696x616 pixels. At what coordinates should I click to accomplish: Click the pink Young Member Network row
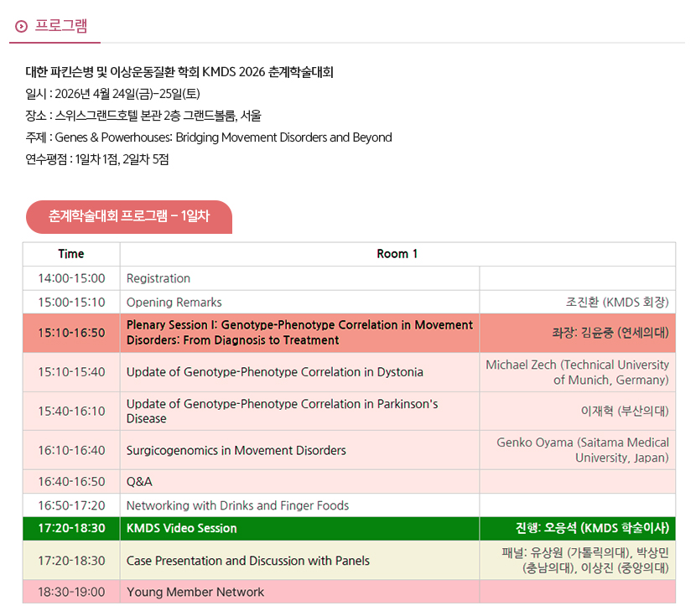[x=195, y=592]
